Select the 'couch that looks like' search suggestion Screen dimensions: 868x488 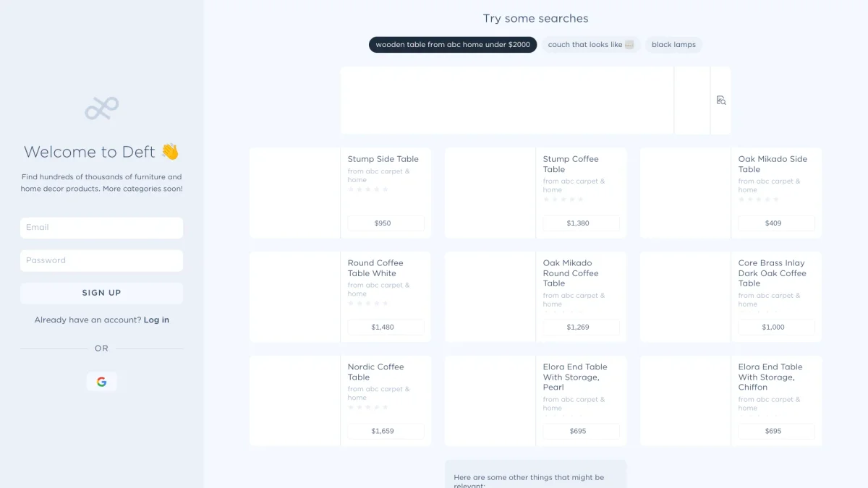(590, 45)
